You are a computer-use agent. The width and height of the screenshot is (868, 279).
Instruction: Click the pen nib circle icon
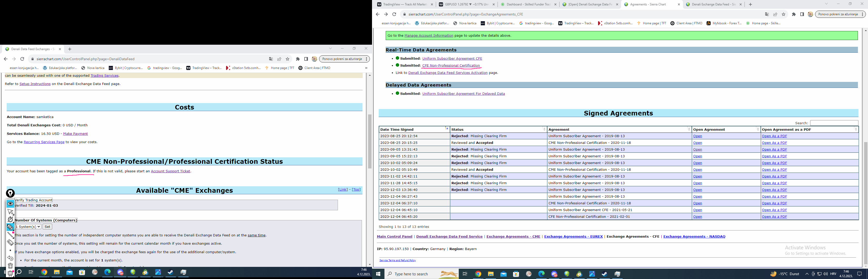pos(10,193)
